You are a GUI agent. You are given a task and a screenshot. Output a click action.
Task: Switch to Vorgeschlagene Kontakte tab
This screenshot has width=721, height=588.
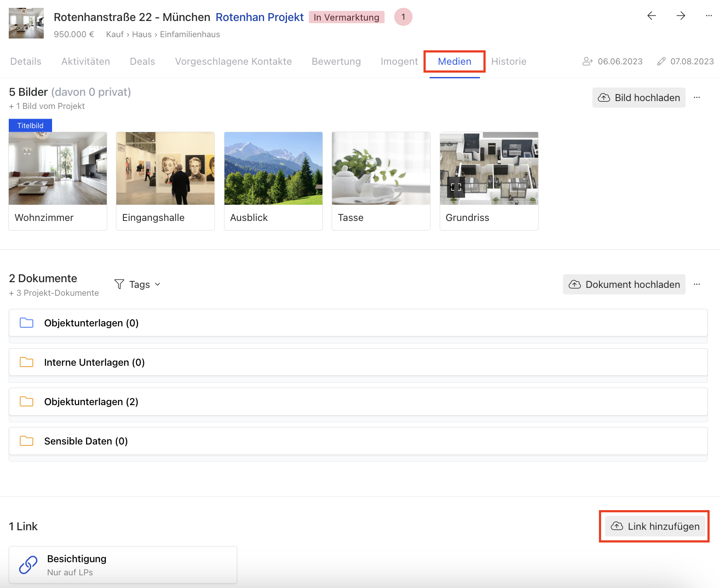tap(234, 62)
